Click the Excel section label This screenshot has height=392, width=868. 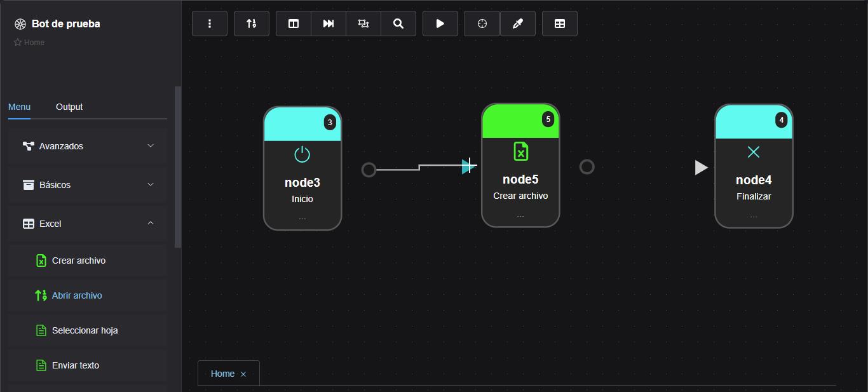(x=50, y=224)
